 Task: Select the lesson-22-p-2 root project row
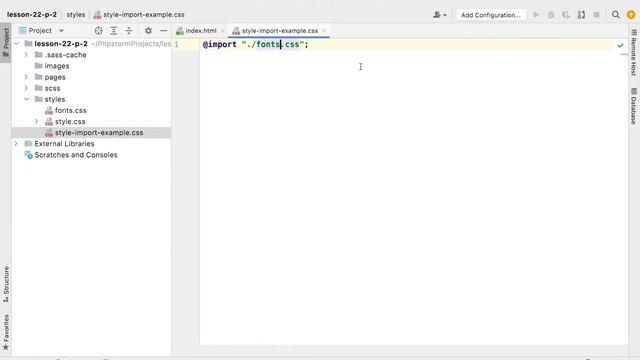click(x=91, y=44)
